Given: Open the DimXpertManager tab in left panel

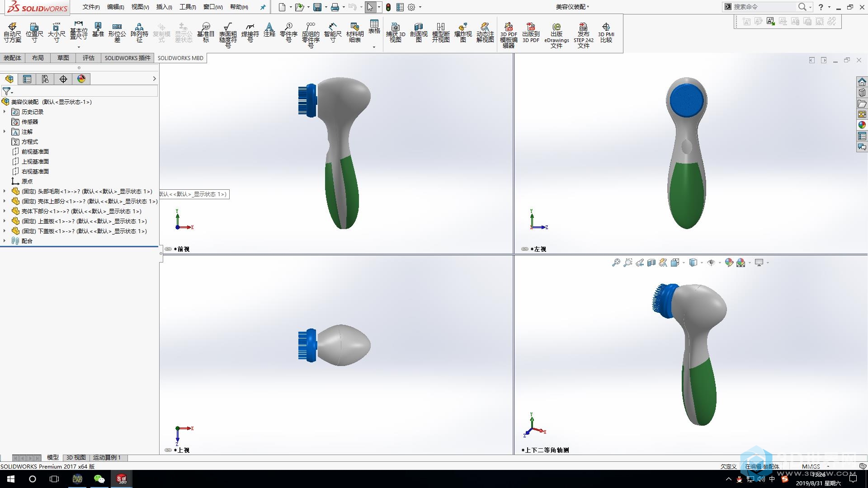Looking at the screenshot, I should 63,79.
